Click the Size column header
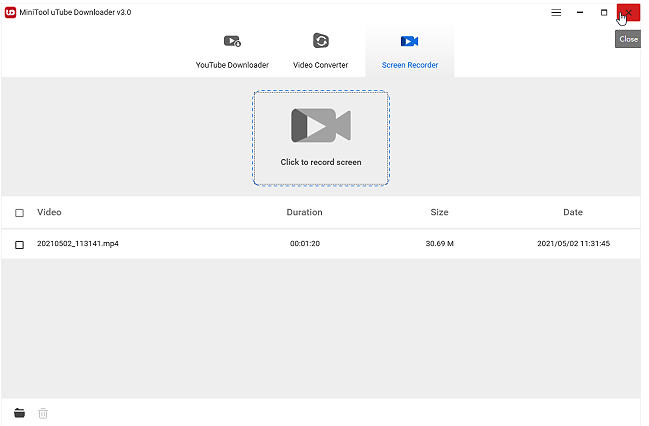This screenshot has height=426, width=649. [440, 212]
